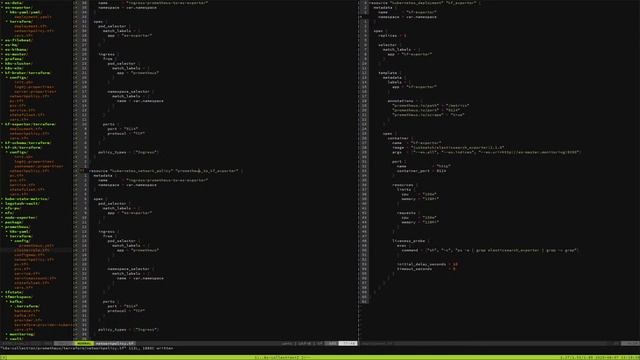This screenshot has height=360, width=640.
Task: Expand the kf-schema/terraform/ folder
Action: click(27, 143)
